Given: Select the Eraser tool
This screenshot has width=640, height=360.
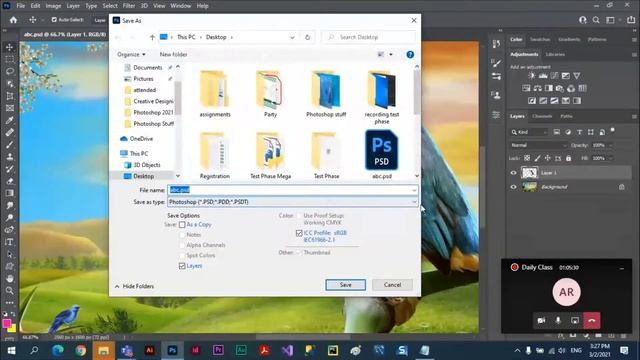Looking at the screenshot, I should tap(9, 181).
